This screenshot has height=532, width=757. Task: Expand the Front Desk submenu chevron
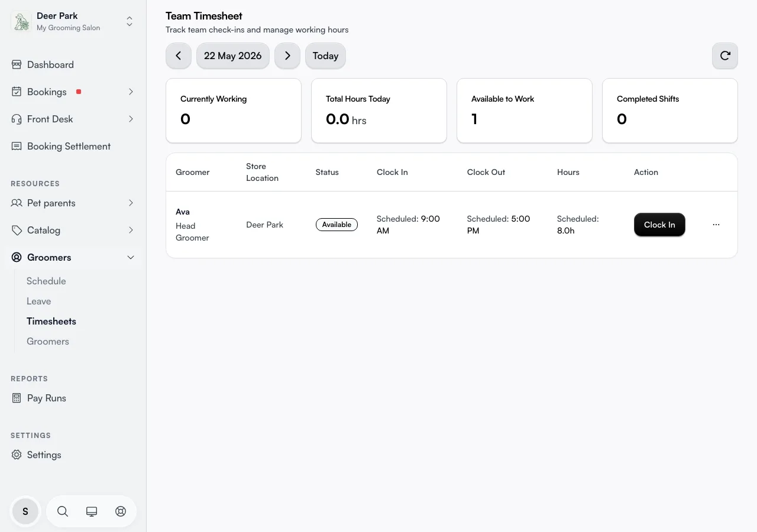(131, 119)
